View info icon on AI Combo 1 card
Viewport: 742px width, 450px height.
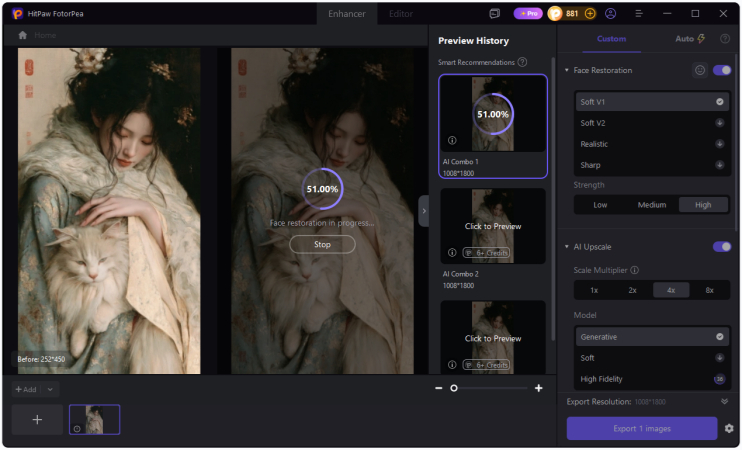452,140
